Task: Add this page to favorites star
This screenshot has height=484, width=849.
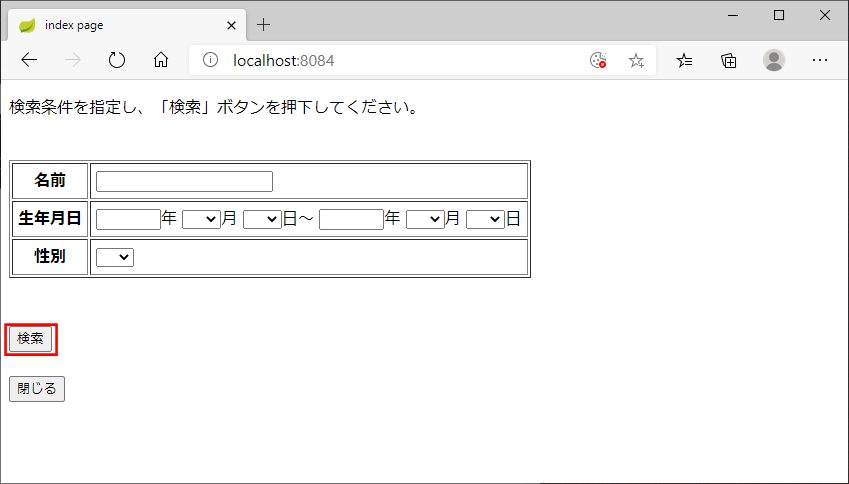Action: (636, 60)
